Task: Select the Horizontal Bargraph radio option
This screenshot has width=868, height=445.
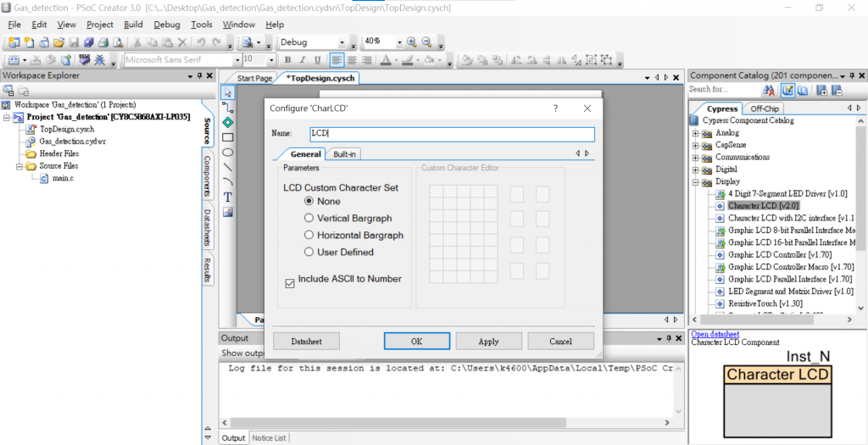Action: [309, 236]
